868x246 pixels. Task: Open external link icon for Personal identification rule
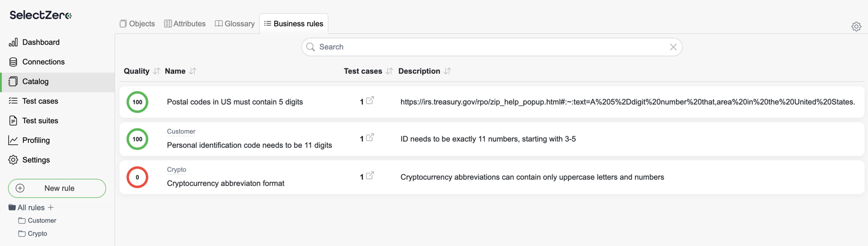tap(370, 138)
